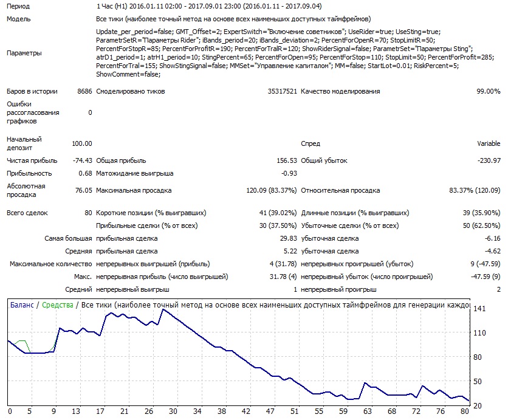
Task: Select the largest losing trade value -6.16
Action: point(492,238)
